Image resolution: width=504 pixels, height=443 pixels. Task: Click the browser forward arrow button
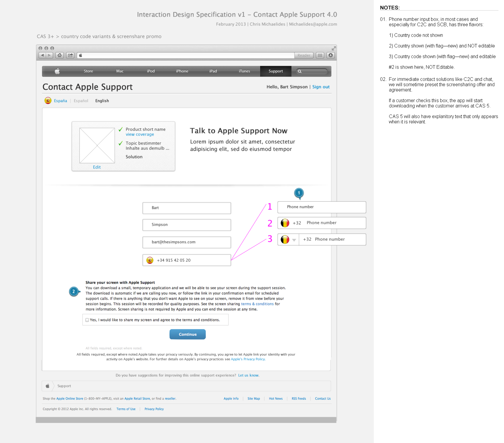[x=49, y=55]
